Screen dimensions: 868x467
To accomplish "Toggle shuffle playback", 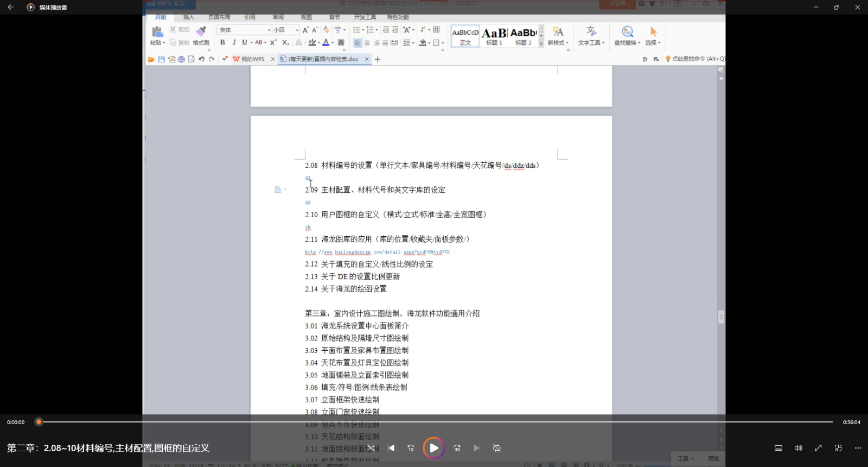I will 371,448.
